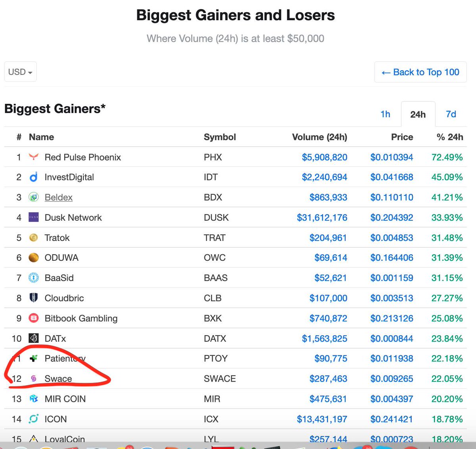The height and width of the screenshot is (449, 476).
Task: Open the DATx coin link
Action: coord(55,338)
